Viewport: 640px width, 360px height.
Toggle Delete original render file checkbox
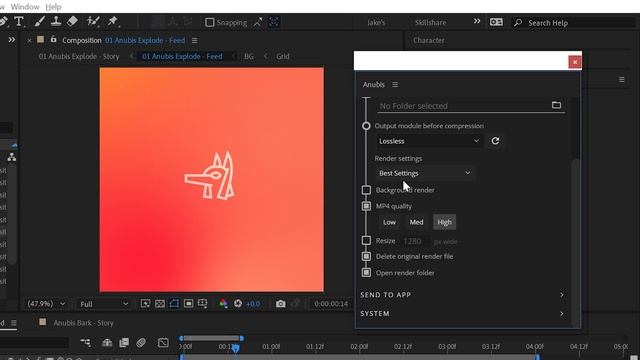(366, 256)
